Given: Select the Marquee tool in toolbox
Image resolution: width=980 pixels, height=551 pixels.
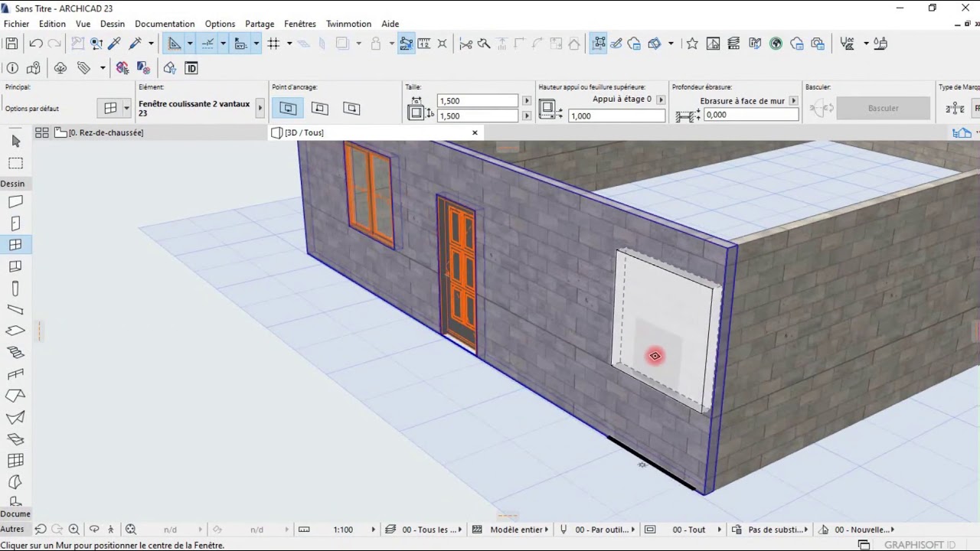Looking at the screenshot, I should (x=15, y=163).
